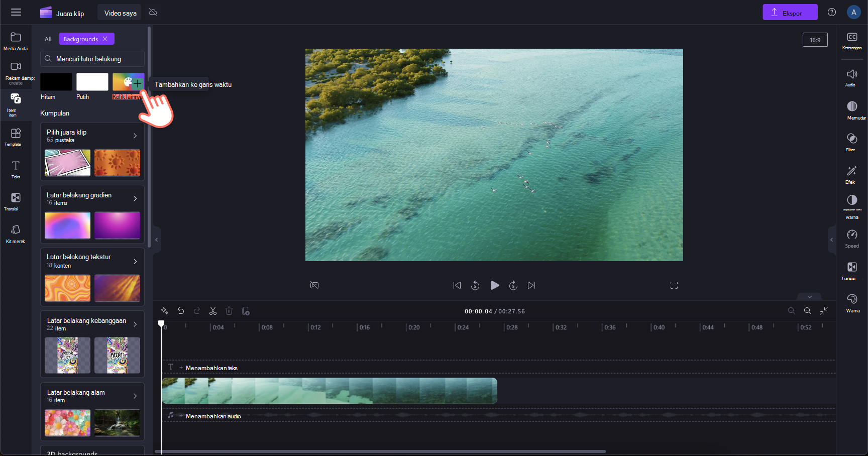Screen dimensions: 868x456
Task: Open Warna palette panel
Action: tap(852, 303)
